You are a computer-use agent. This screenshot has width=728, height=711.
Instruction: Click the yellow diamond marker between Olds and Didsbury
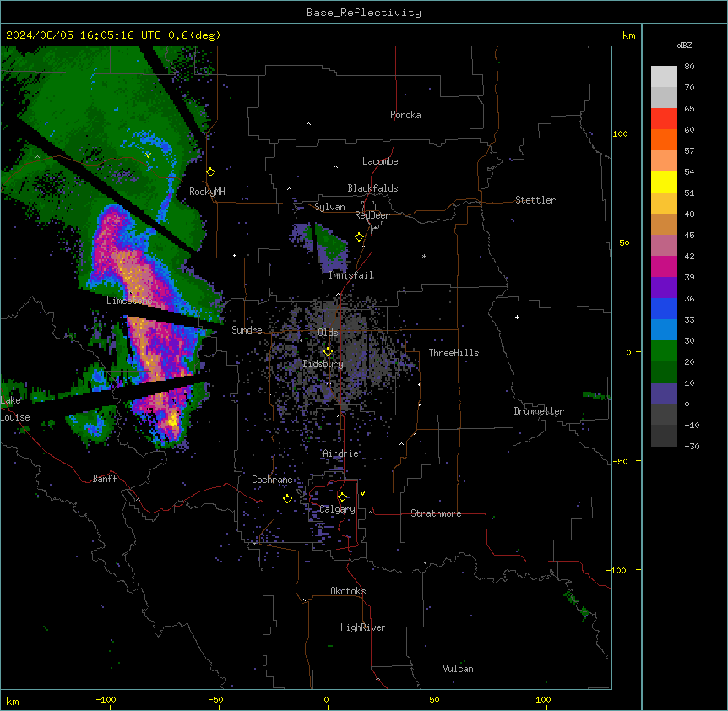tap(328, 352)
